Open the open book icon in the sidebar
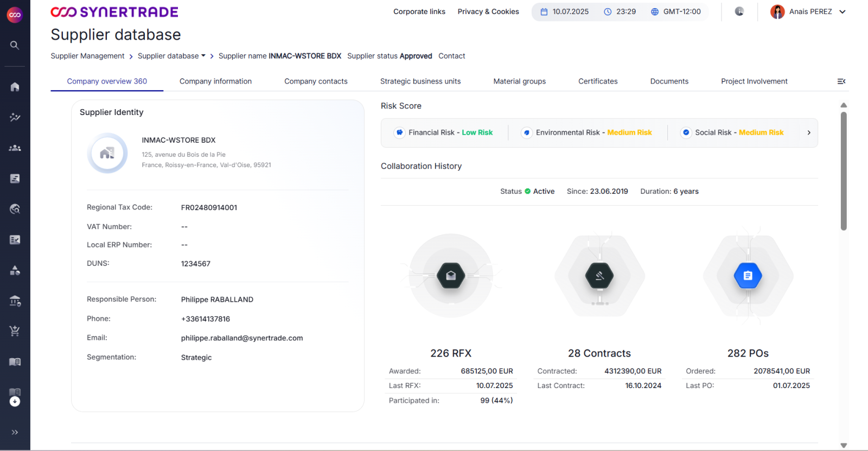This screenshot has height=451, width=868. 15,362
